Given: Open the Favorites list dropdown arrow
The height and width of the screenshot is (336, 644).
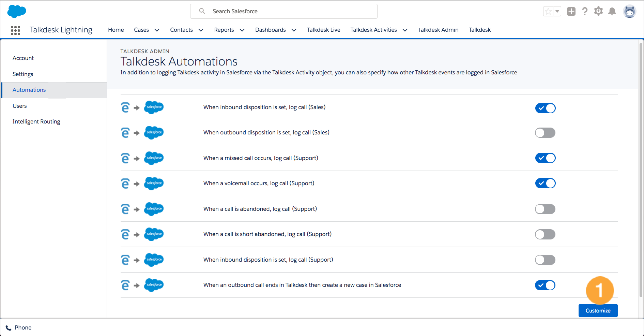Looking at the screenshot, I should click(557, 11).
